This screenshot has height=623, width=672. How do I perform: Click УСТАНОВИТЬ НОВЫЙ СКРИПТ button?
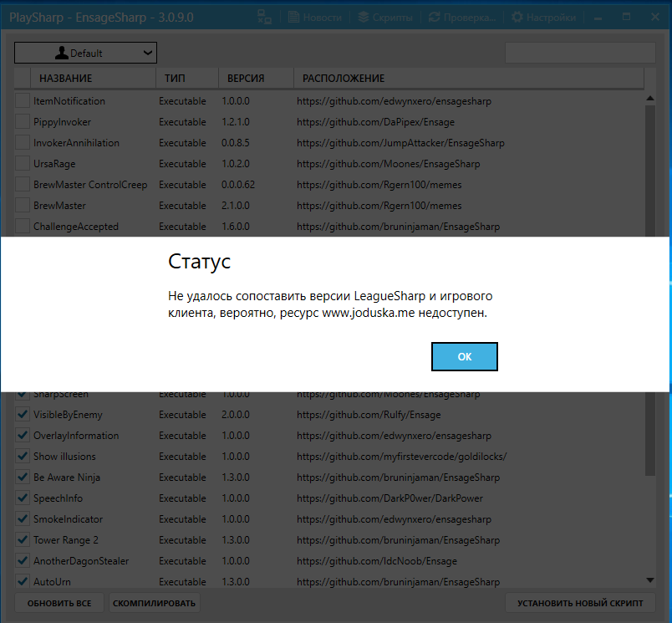580,603
